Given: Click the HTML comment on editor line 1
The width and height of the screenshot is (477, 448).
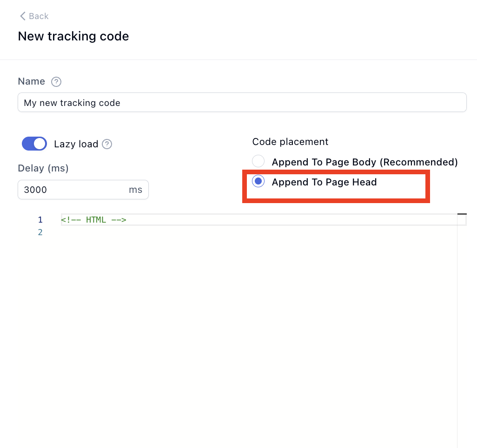Looking at the screenshot, I should pos(93,219).
